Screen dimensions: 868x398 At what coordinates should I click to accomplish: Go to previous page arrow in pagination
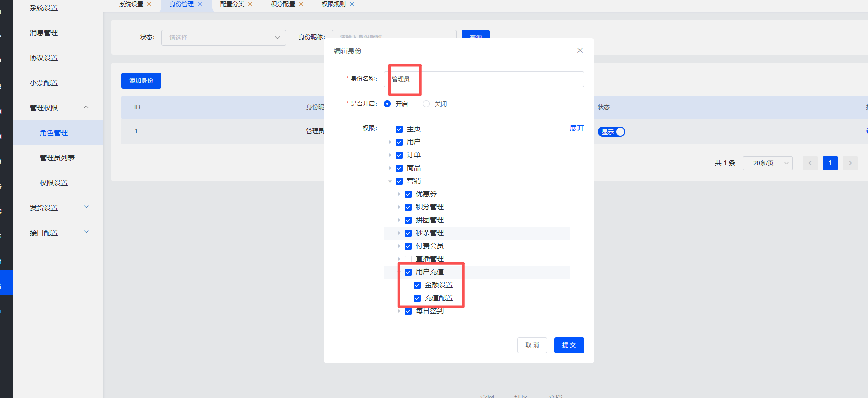(x=810, y=163)
